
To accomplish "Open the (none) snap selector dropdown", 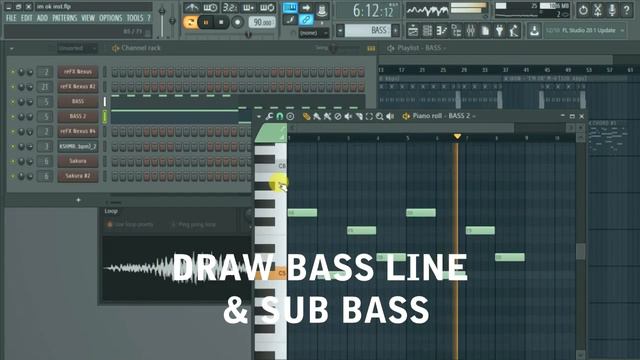I will pos(313,33).
